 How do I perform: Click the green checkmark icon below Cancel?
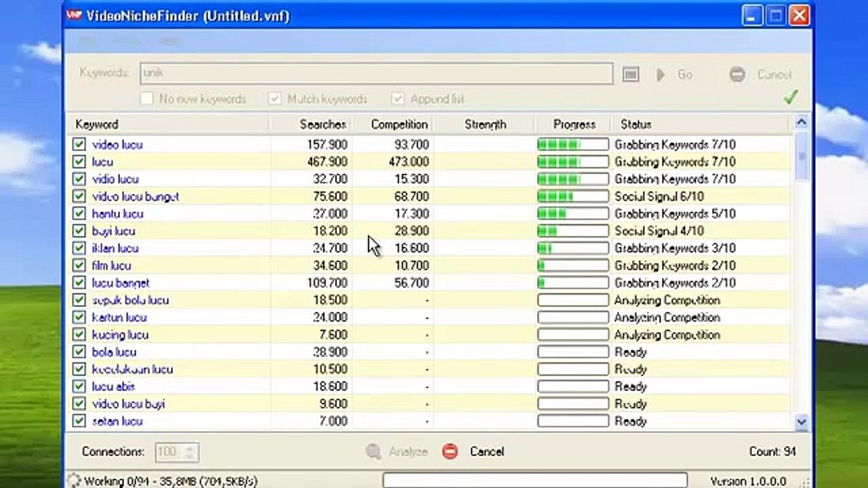790,98
